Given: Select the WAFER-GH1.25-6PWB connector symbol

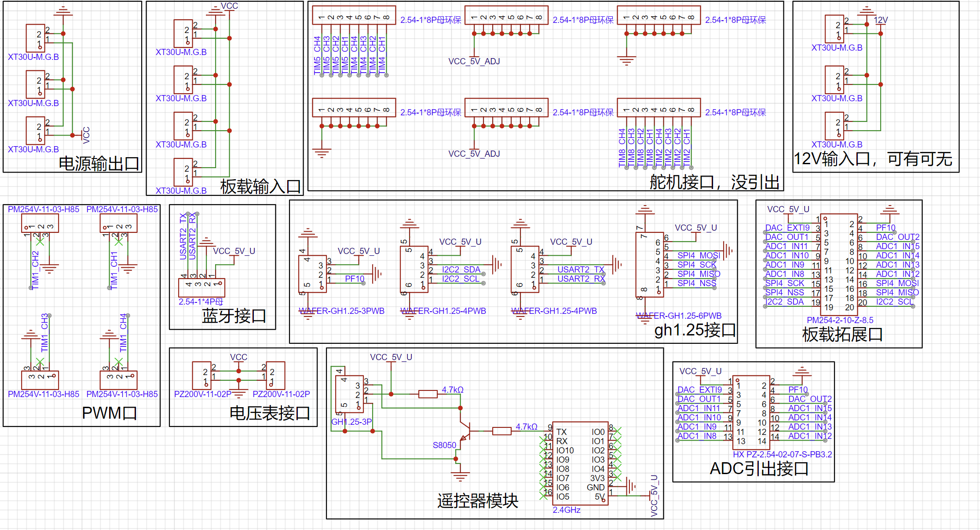Looking at the screenshot, I should (649, 264).
